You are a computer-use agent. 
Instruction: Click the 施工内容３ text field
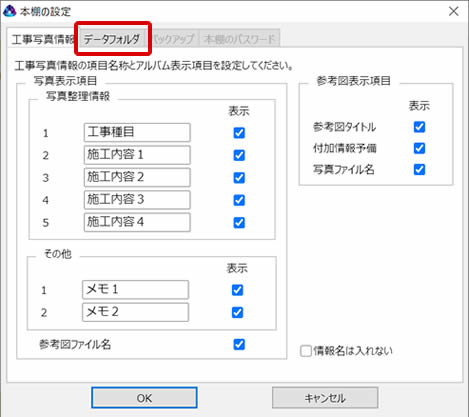(x=137, y=200)
